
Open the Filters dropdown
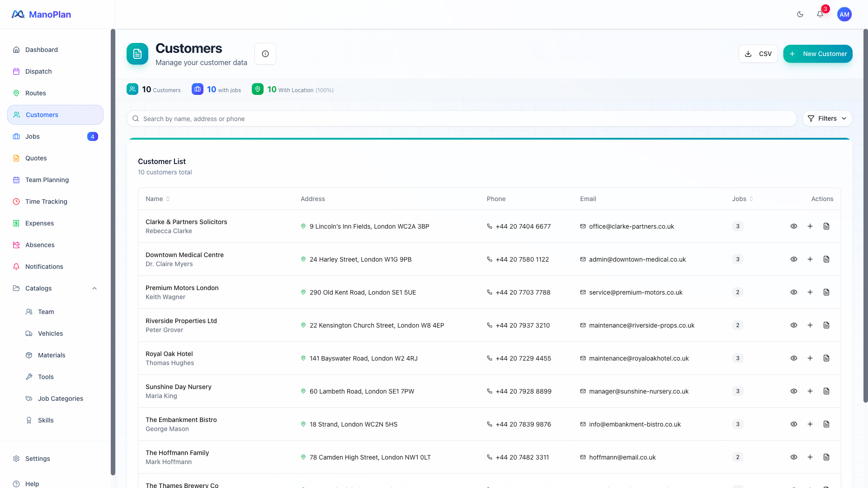(x=827, y=118)
